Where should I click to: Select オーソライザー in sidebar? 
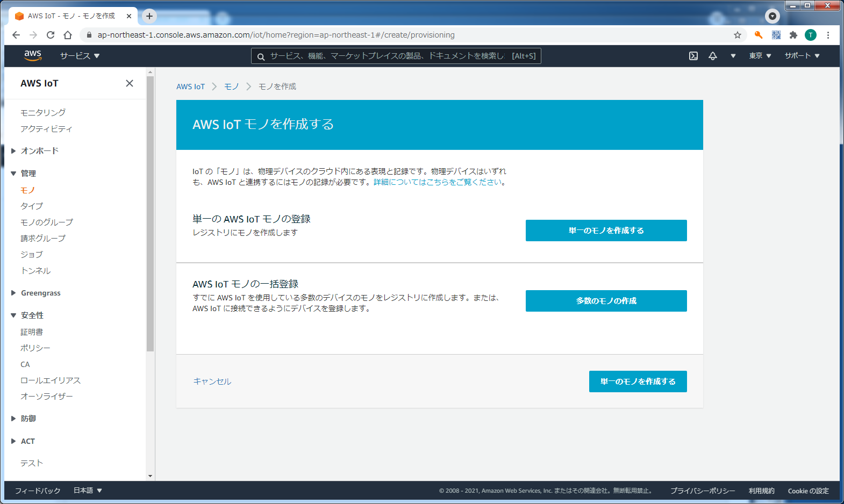(47, 397)
